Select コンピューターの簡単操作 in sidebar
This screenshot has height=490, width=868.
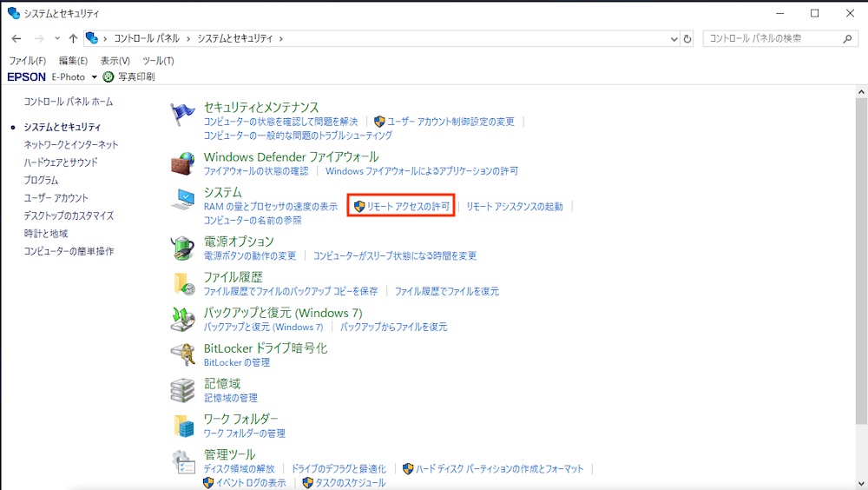tap(69, 251)
